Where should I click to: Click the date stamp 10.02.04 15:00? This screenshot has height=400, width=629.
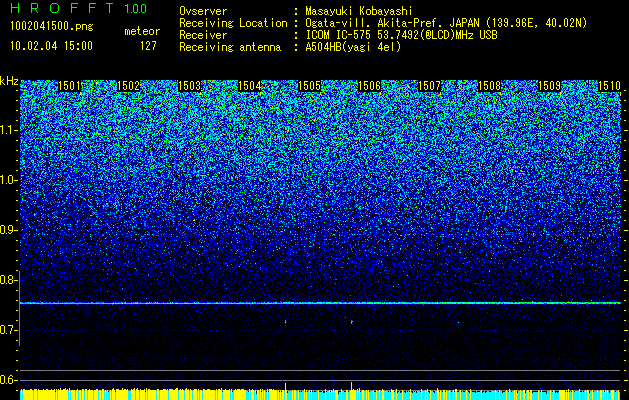coord(51,46)
